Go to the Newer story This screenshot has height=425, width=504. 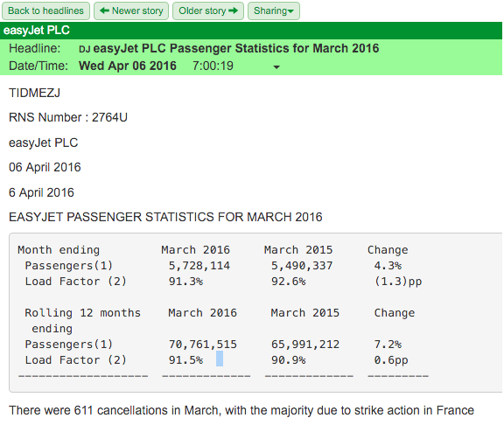[131, 10]
